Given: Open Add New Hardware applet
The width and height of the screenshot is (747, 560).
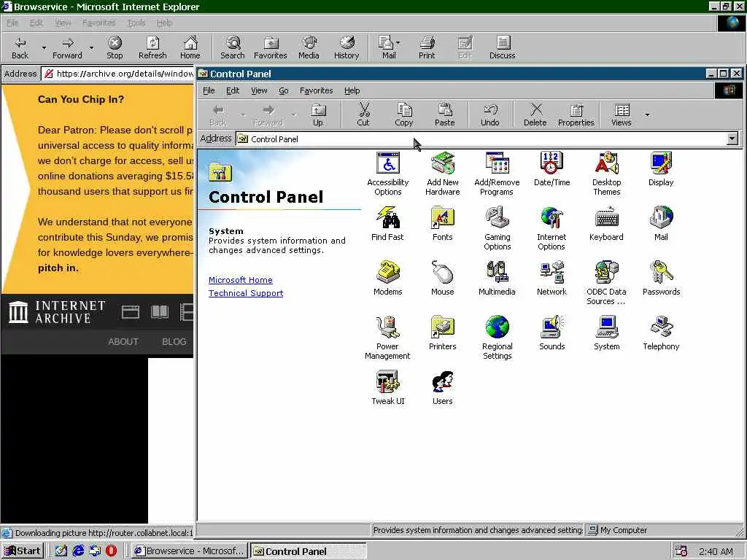Looking at the screenshot, I should tap(443, 174).
